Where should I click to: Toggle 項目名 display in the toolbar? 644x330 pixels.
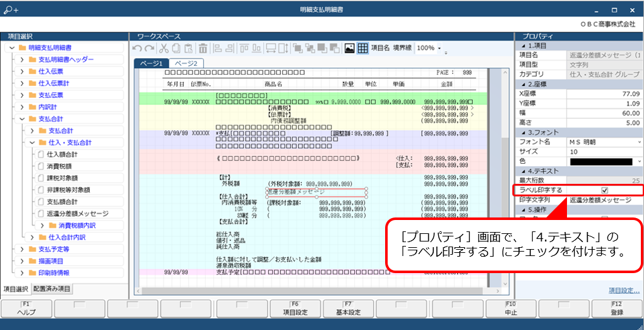(x=380, y=48)
